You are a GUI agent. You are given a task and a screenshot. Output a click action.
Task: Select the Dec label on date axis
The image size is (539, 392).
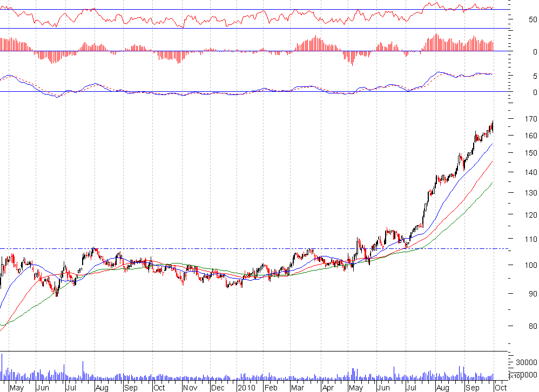coord(217,388)
